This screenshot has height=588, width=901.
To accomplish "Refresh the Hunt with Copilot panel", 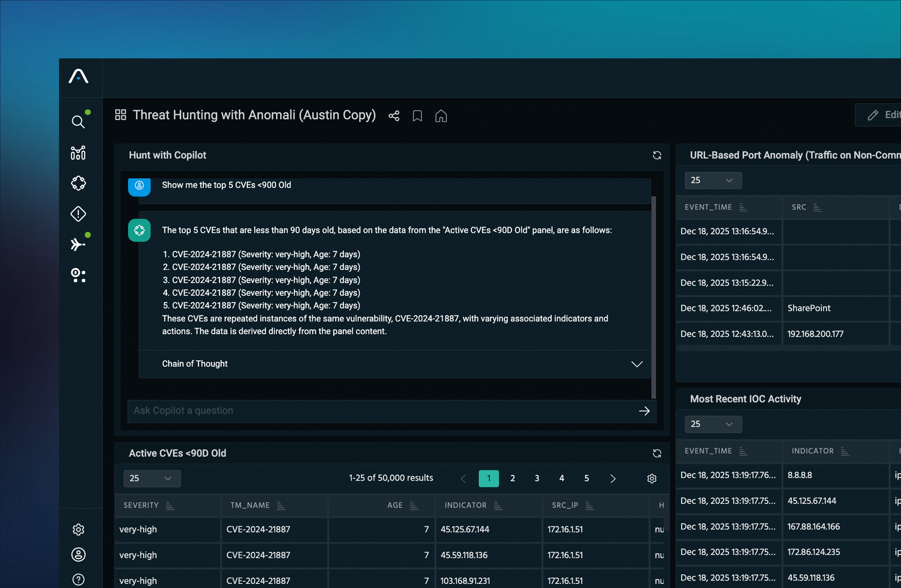I will (x=656, y=155).
